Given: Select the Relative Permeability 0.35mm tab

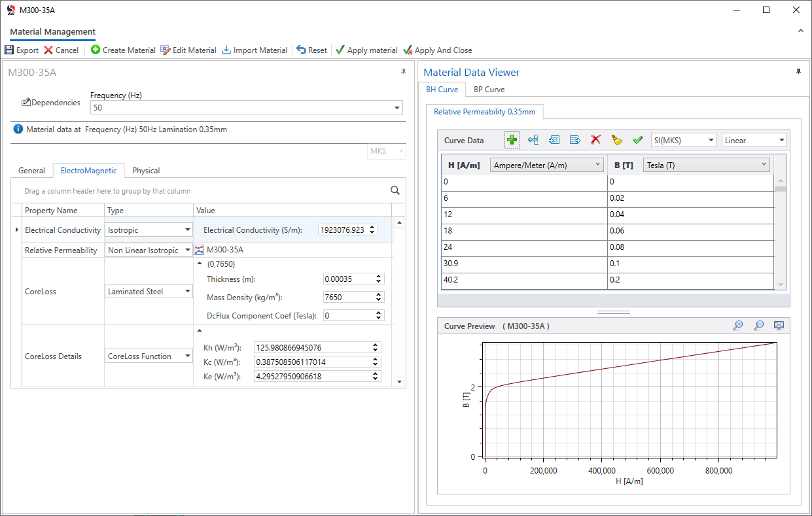Looking at the screenshot, I should click(484, 112).
